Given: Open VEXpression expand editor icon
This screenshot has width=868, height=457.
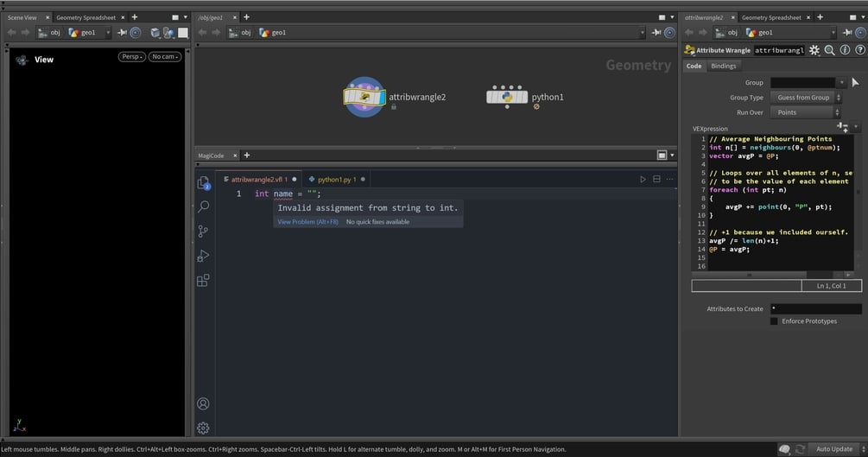Looking at the screenshot, I should coord(843,127).
